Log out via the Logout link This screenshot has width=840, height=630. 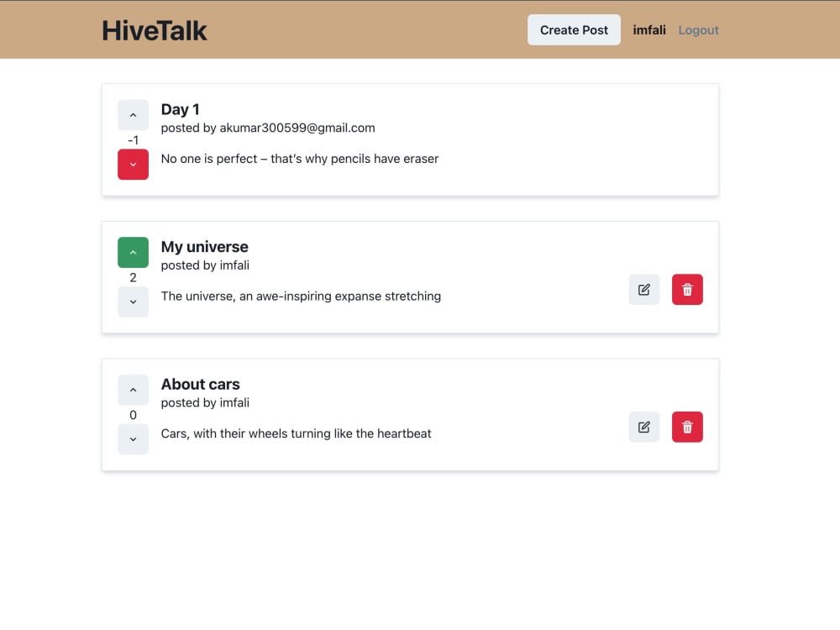[699, 30]
